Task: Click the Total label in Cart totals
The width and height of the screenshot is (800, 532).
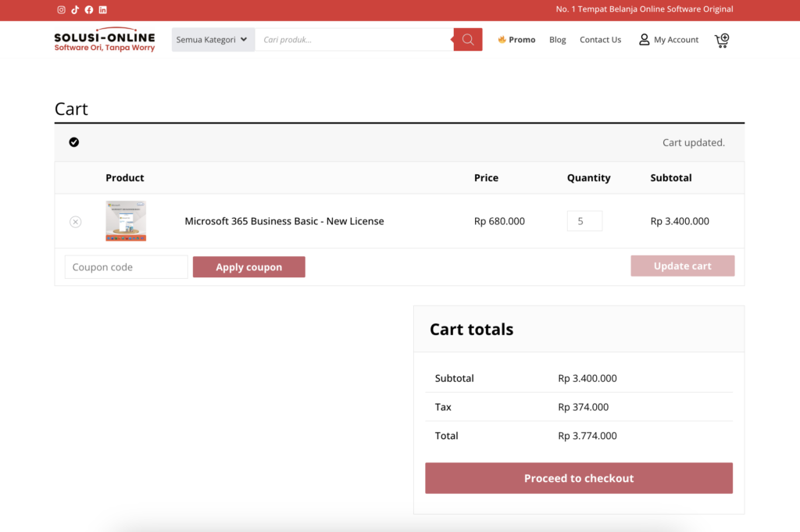Action: click(x=446, y=436)
